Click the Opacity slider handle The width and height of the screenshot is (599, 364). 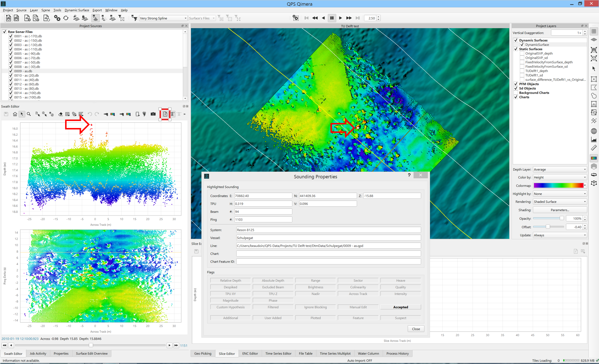click(561, 219)
